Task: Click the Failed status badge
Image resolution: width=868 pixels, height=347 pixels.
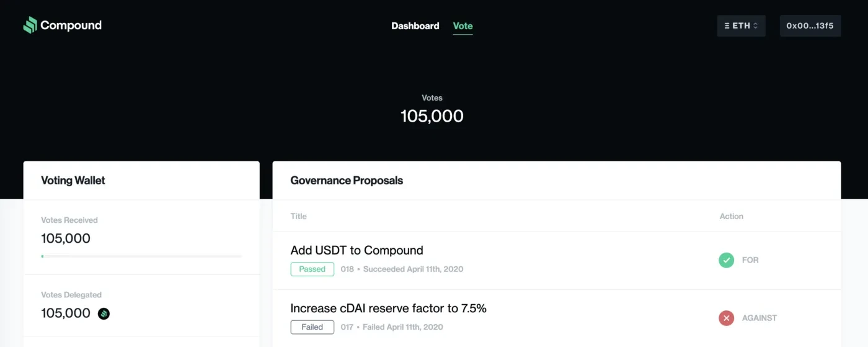Action: pyautogui.click(x=312, y=327)
